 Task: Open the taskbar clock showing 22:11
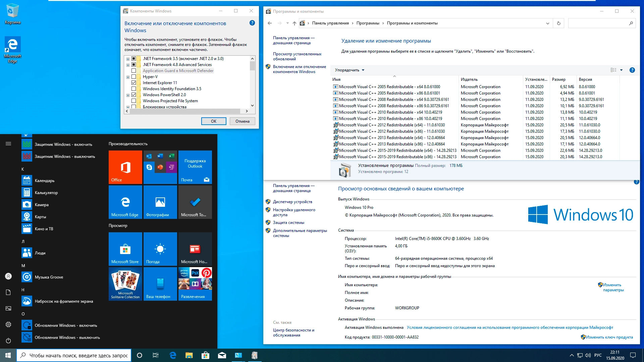pos(615,355)
